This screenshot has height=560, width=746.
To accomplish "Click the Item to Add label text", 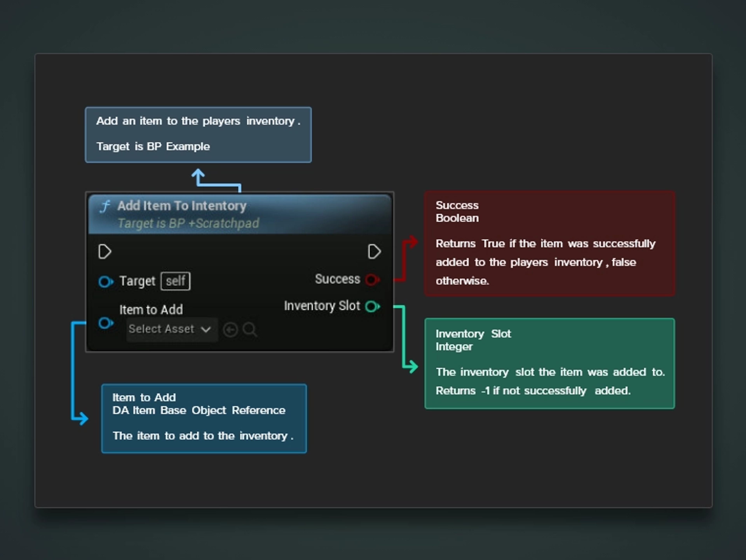I will [151, 309].
